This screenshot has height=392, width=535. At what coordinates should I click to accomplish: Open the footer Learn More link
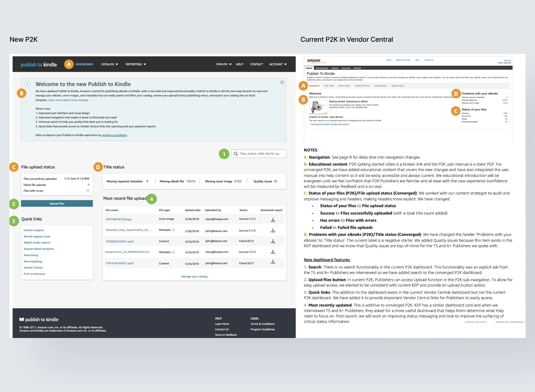click(222, 324)
